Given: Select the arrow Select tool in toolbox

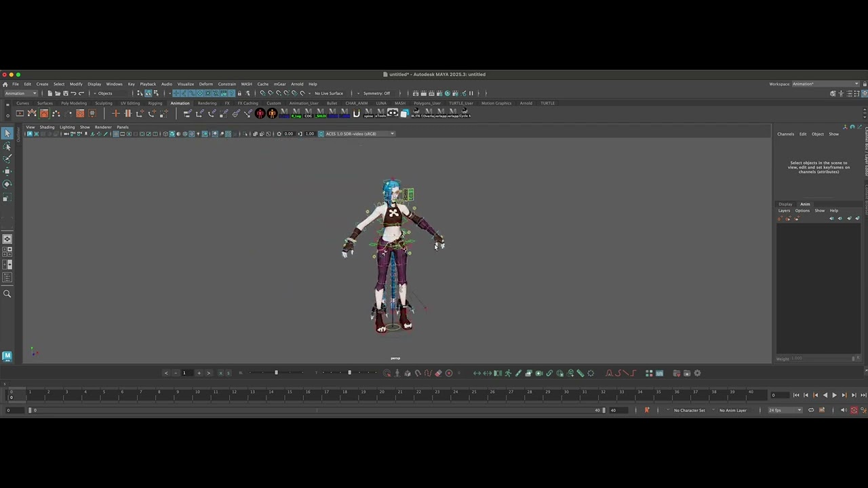Looking at the screenshot, I should click(7, 133).
